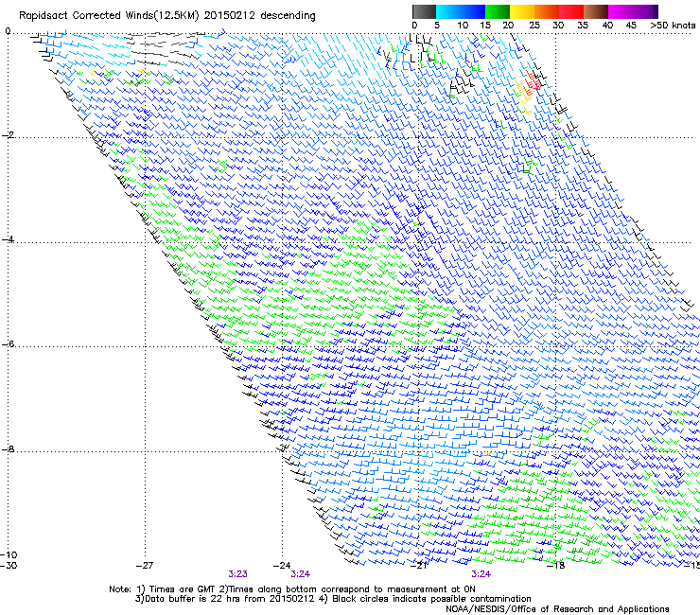Click the magenta 40-45 knots legend segment
This screenshot has width=700, height=615.
click(x=621, y=11)
